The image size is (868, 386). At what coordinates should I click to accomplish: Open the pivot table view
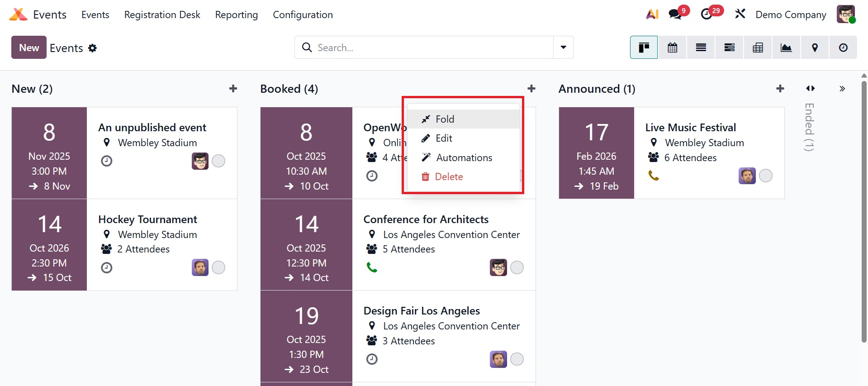pos(758,48)
